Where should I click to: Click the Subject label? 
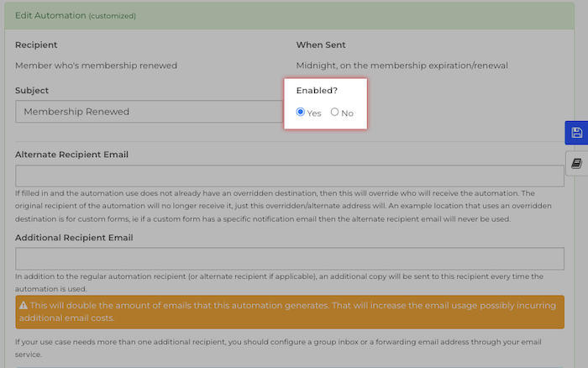pos(32,90)
